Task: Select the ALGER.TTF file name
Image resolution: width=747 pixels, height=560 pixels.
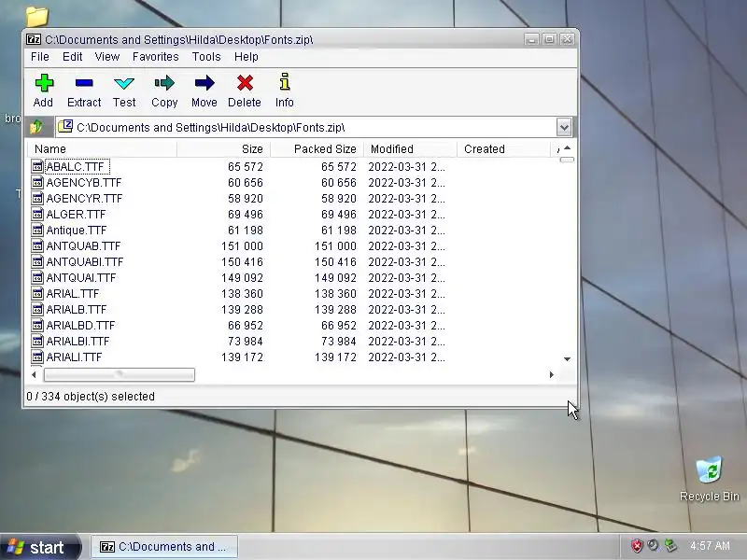Action: (76, 215)
